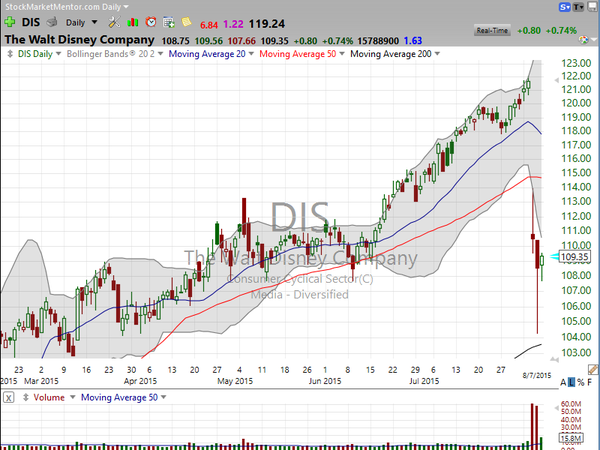This screenshot has height=450, width=600.
Task: Click the 119.24 value in header
Action: [x=267, y=24]
